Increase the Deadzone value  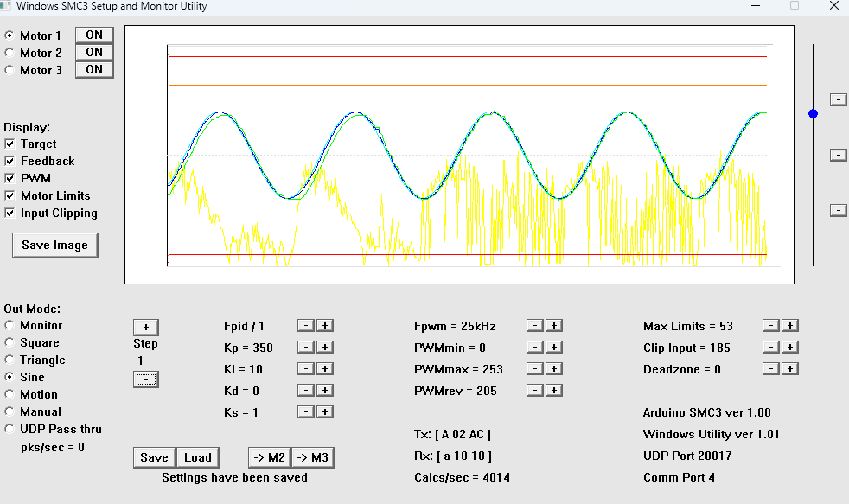pyautogui.click(x=789, y=369)
